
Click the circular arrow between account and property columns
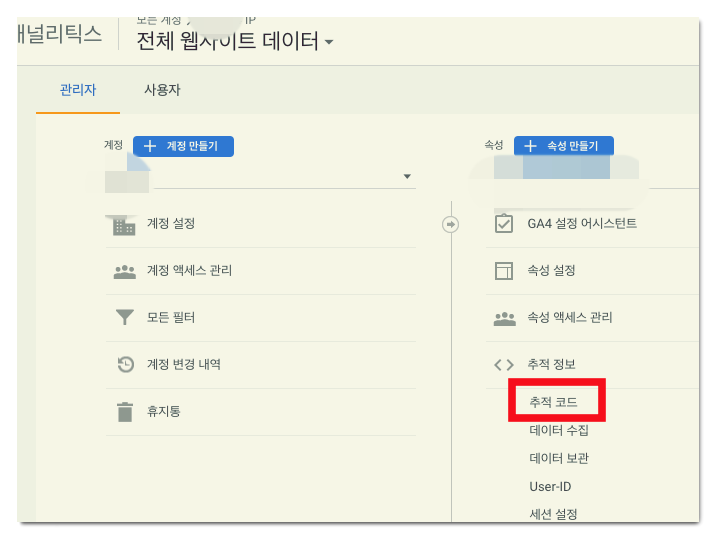click(451, 224)
